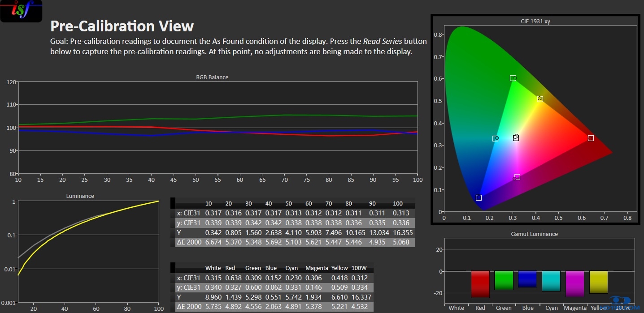Screen dimensions: 644x313
Task: Click the Luminance graph title
Action: click(x=80, y=196)
